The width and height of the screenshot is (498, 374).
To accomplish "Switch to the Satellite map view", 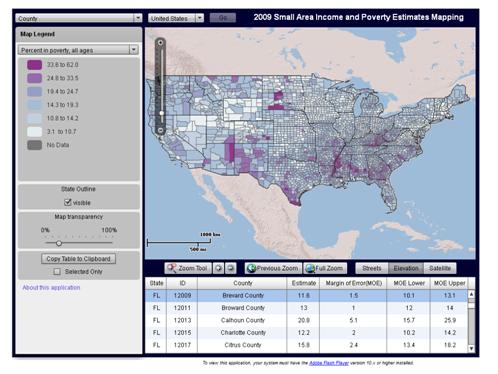I will (x=440, y=268).
